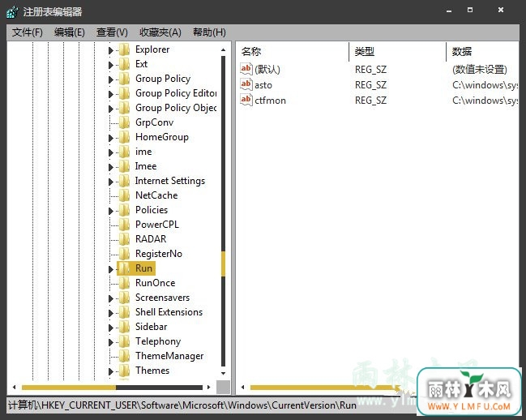Click the RunOnce folder icon
Viewport: 526px width, 420px height.
(125, 283)
